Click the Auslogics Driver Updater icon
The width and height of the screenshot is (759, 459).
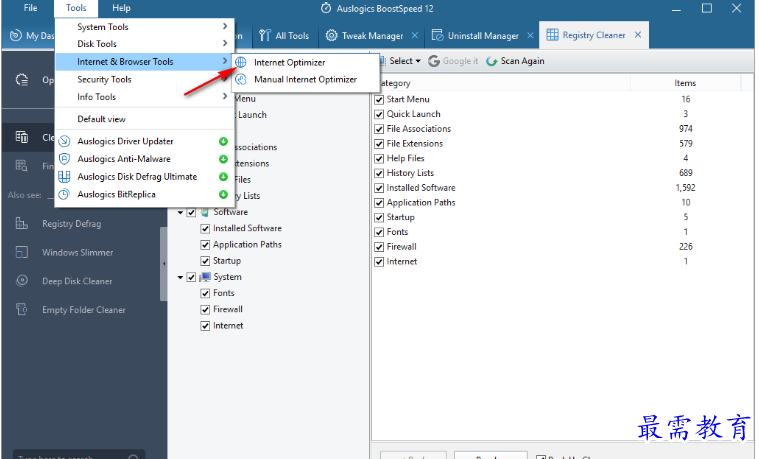pyautogui.click(x=64, y=141)
